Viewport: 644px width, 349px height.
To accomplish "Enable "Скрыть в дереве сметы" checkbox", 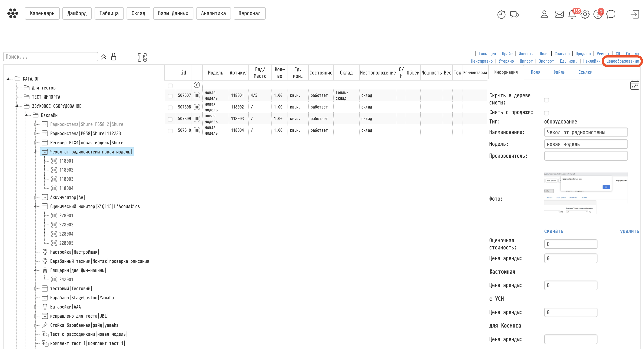I will pyautogui.click(x=547, y=100).
